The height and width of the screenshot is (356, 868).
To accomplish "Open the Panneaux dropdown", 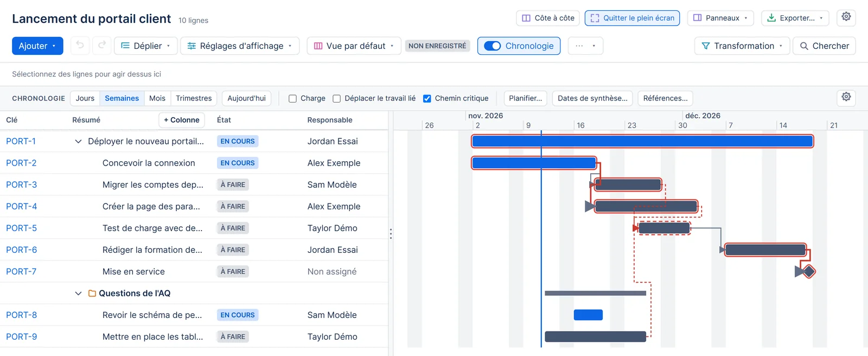I will [x=720, y=18].
